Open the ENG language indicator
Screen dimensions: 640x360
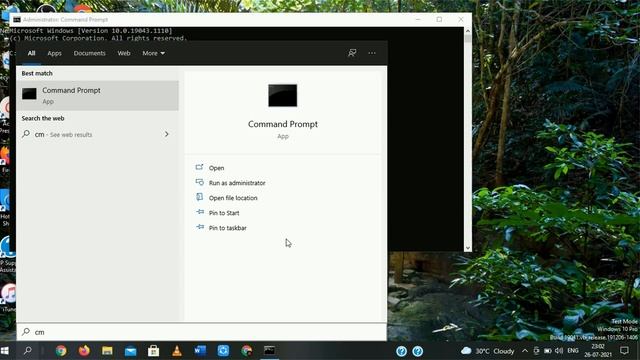click(x=573, y=351)
